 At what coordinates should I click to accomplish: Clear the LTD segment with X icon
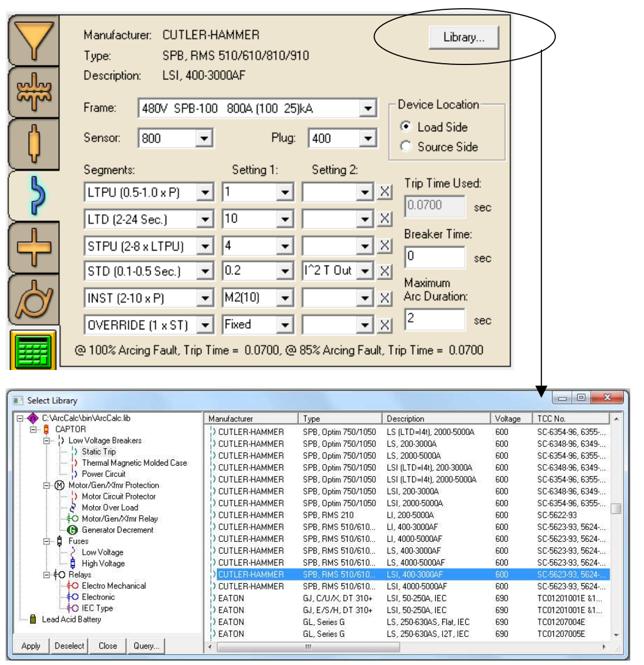[x=385, y=219]
